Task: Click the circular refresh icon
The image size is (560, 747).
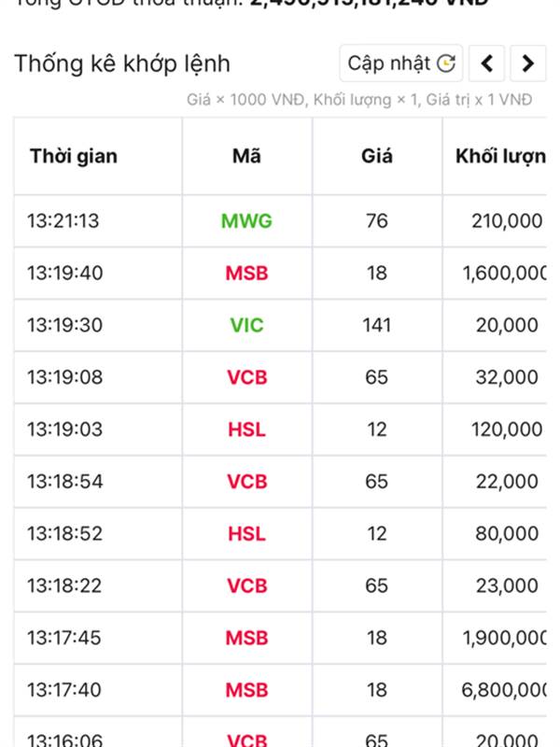Action: [x=446, y=63]
